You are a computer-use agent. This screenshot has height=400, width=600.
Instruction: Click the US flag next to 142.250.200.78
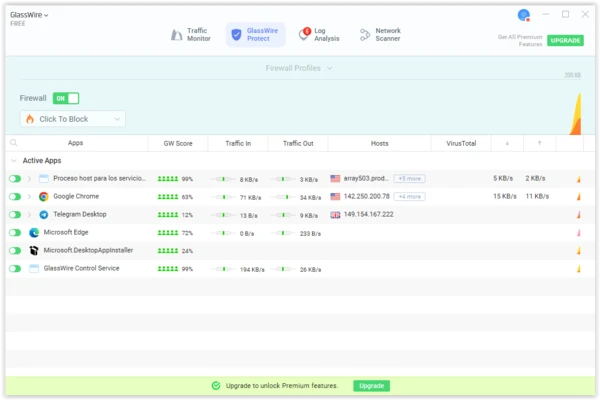point(335,197)
